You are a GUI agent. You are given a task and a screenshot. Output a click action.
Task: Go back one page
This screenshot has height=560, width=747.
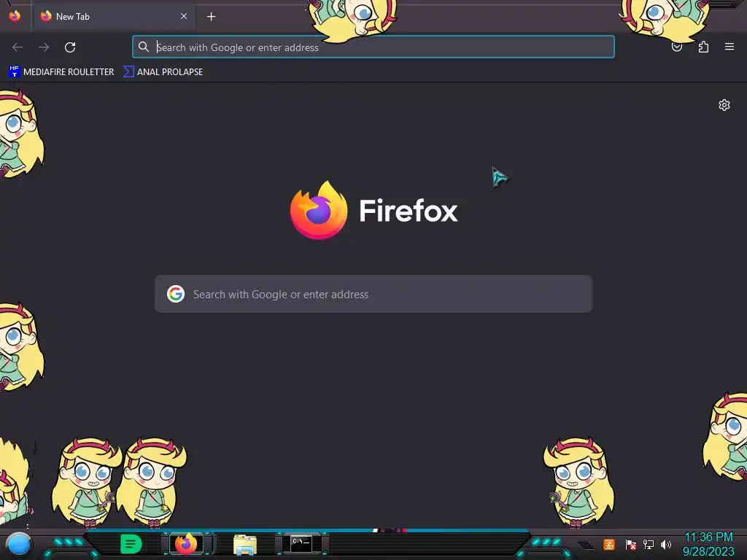(18, 47)
